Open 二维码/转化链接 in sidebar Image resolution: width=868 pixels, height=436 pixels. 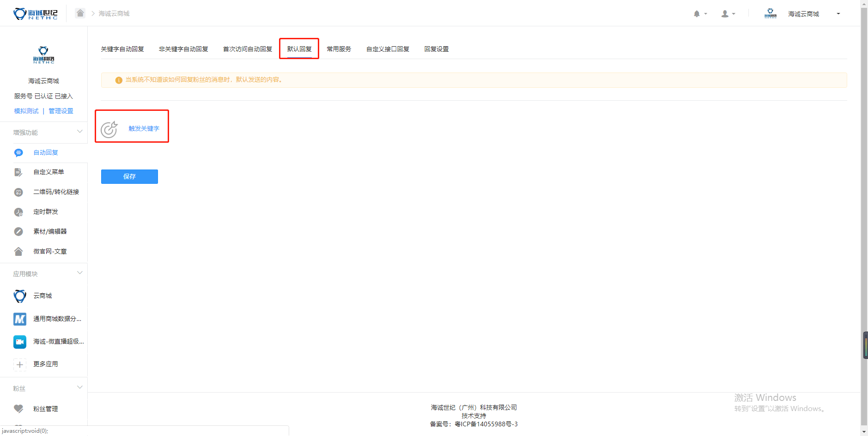(56, 192)
